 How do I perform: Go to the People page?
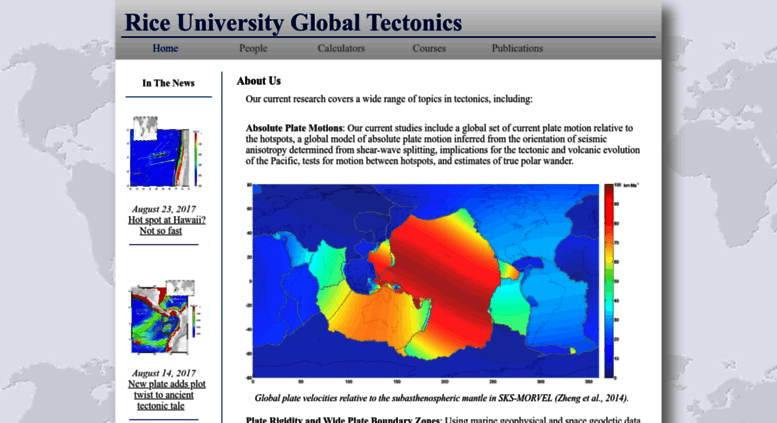click(x=253, y=49)
